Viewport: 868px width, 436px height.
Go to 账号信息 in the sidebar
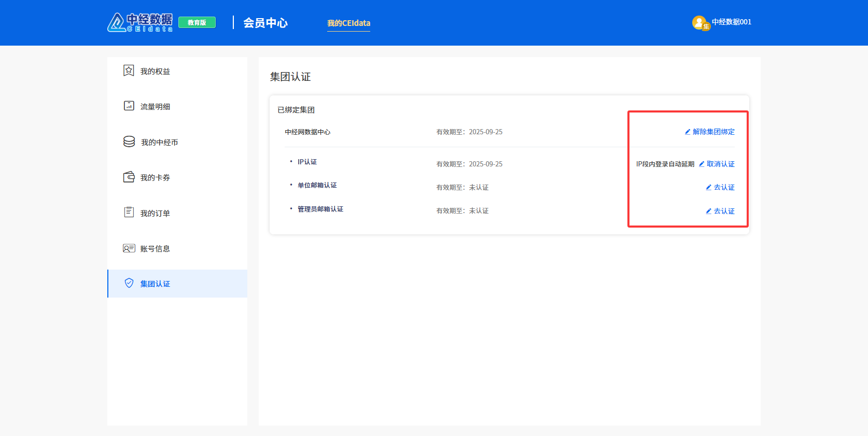coord(155,249)
